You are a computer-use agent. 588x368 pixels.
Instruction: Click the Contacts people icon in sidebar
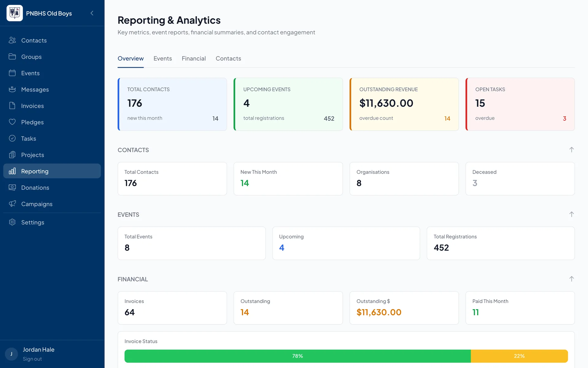[x=12, y=40]
